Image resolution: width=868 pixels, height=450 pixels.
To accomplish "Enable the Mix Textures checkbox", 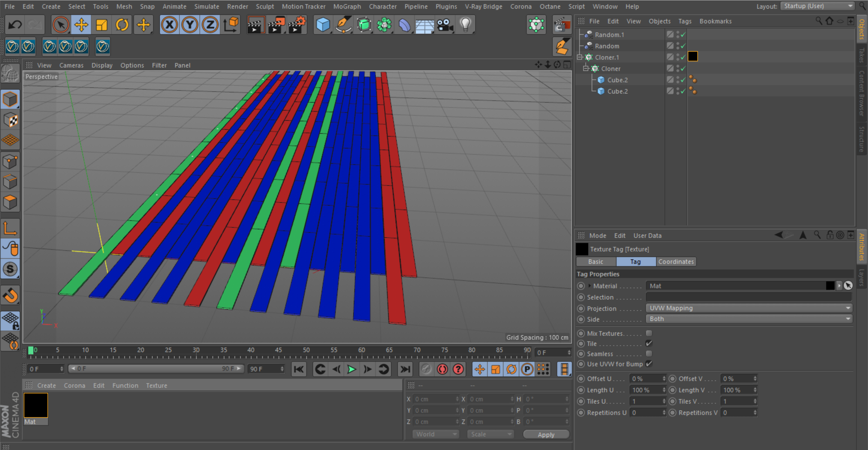I will 649,333.
